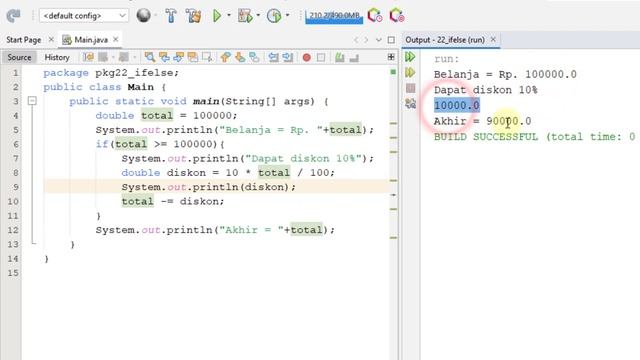Click the Redo arrow in main toolbar
This screenshot has height=360, width=640.
tap(13, 16)
